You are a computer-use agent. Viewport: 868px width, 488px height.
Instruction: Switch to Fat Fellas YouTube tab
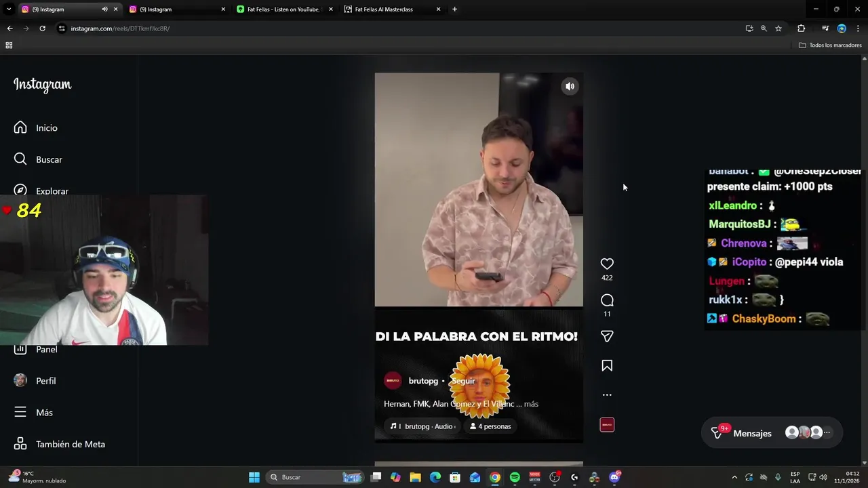tap(284, 9)
